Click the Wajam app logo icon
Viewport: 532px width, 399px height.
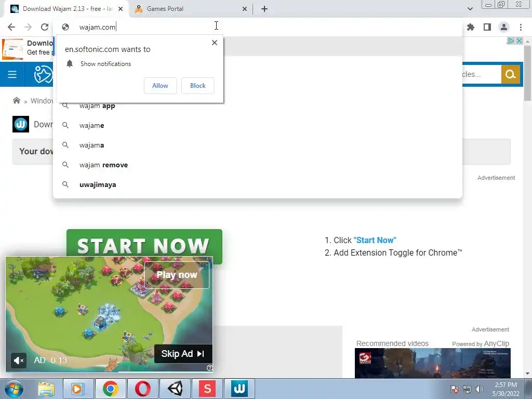(21, 124)
